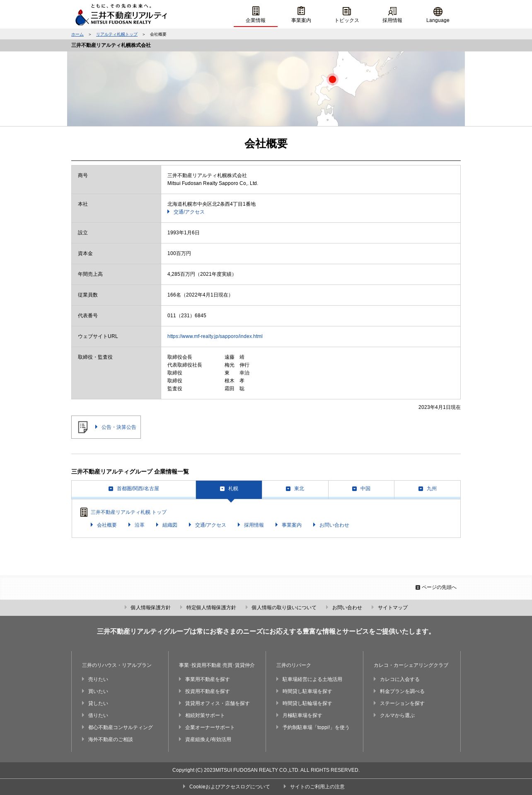
Task: Open 駐車場経営による土地活用 link
Action: click(312, 679)
